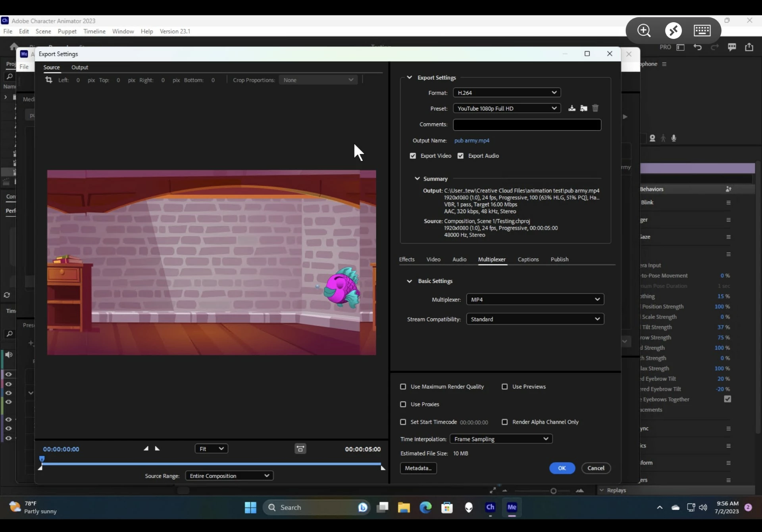The width and height of the screenshot is (762, 532).
Task: Uncheck the Export Video checkbox
Action: point(413,156)
